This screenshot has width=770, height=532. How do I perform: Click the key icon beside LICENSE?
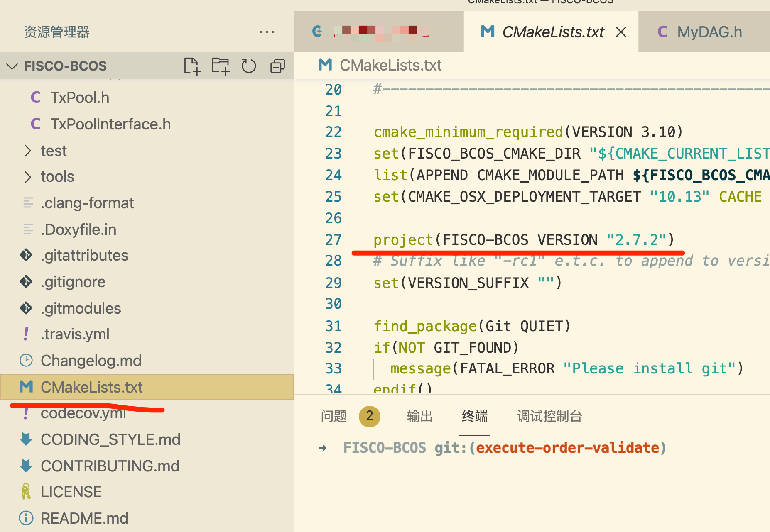(26, 492)
